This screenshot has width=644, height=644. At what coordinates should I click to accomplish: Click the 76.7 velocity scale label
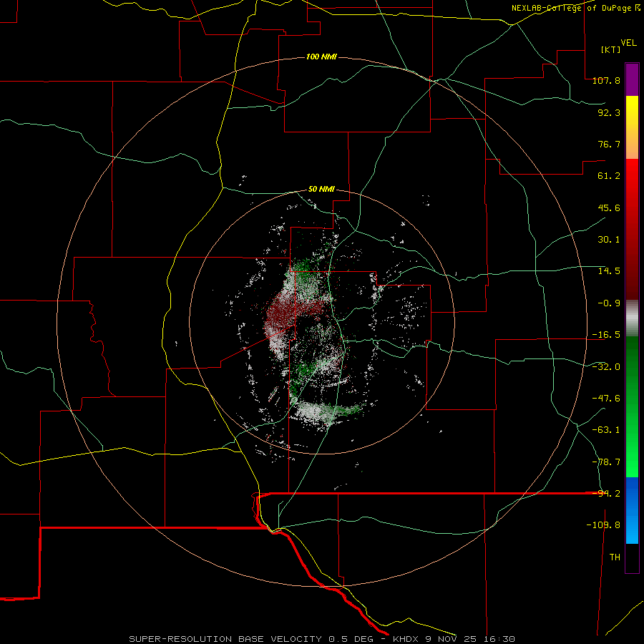pos(609,144)
